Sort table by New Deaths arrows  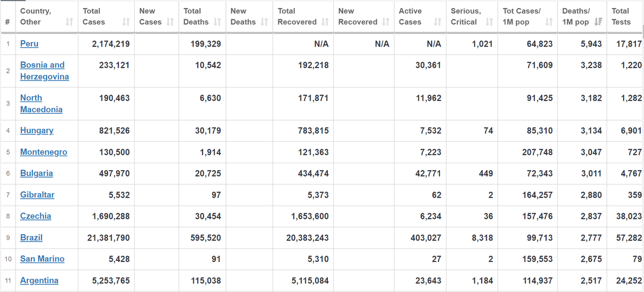tap(264, 22)
